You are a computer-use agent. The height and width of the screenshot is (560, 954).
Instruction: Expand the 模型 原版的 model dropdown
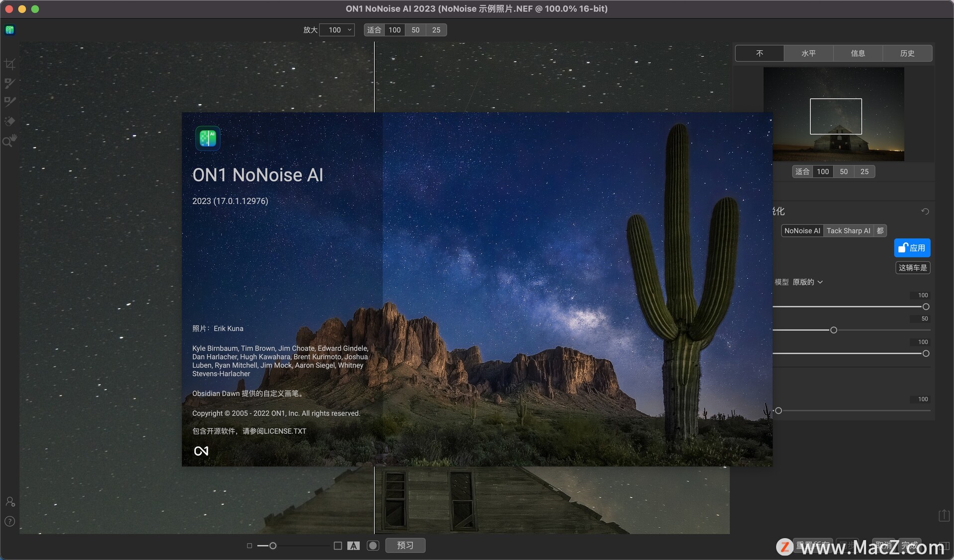pos(807,282)
